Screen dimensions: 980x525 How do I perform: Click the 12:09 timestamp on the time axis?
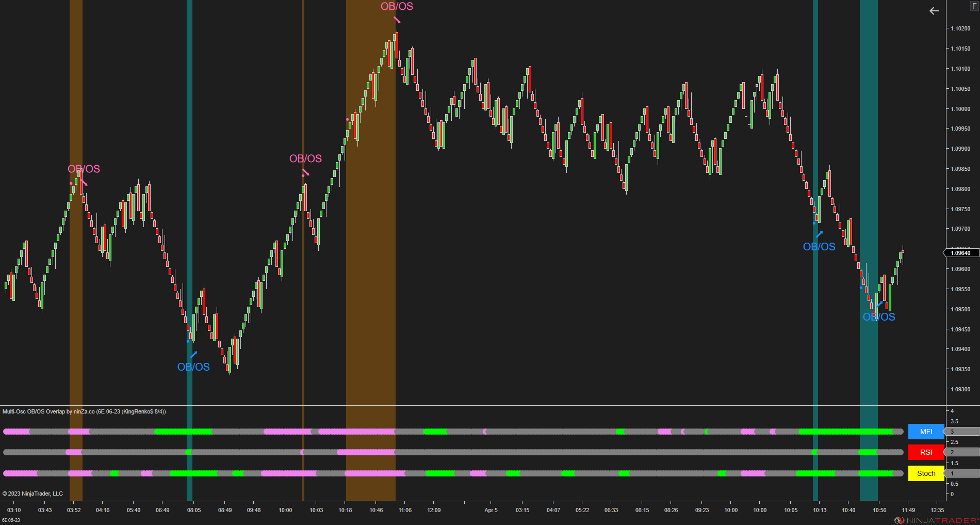point(434,510)
